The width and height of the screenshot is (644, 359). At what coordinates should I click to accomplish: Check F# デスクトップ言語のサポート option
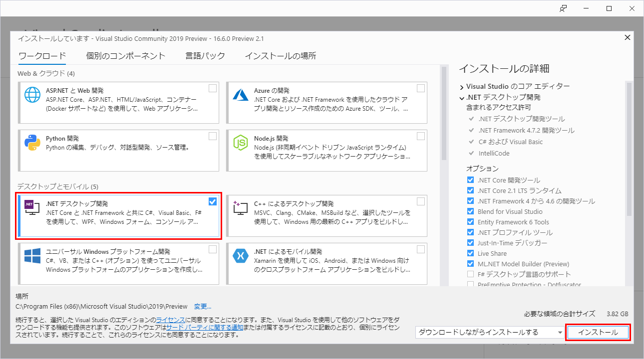(x=470, y=274)
